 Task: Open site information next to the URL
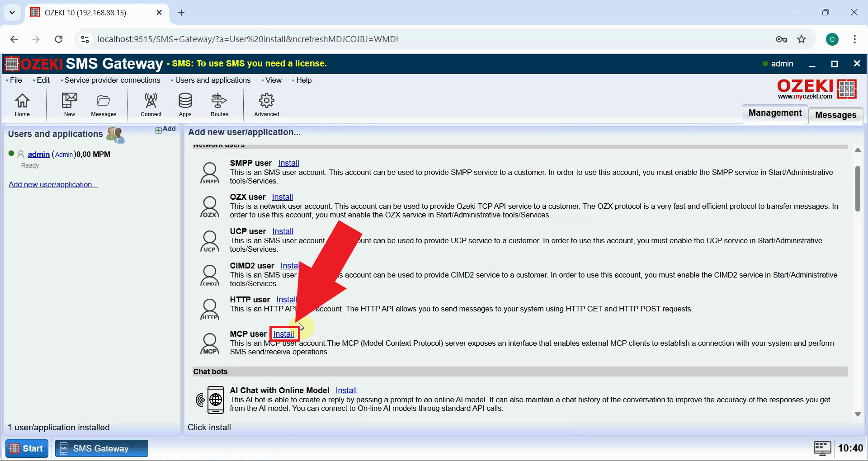[85, 39]
